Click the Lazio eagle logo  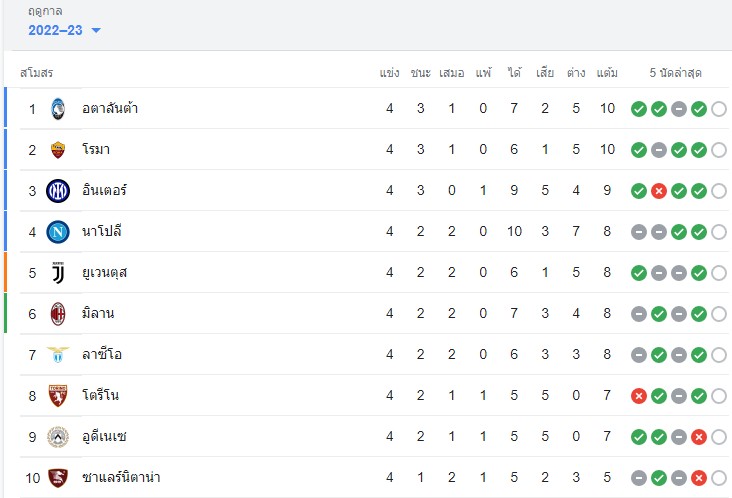point(58,355)
